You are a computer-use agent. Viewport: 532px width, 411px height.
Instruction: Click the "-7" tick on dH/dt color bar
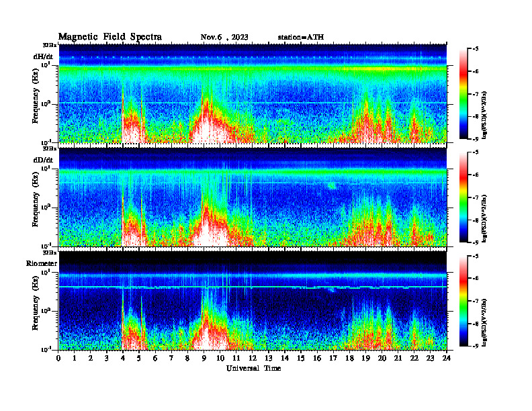pyautogui.click(x=476, y=94)
